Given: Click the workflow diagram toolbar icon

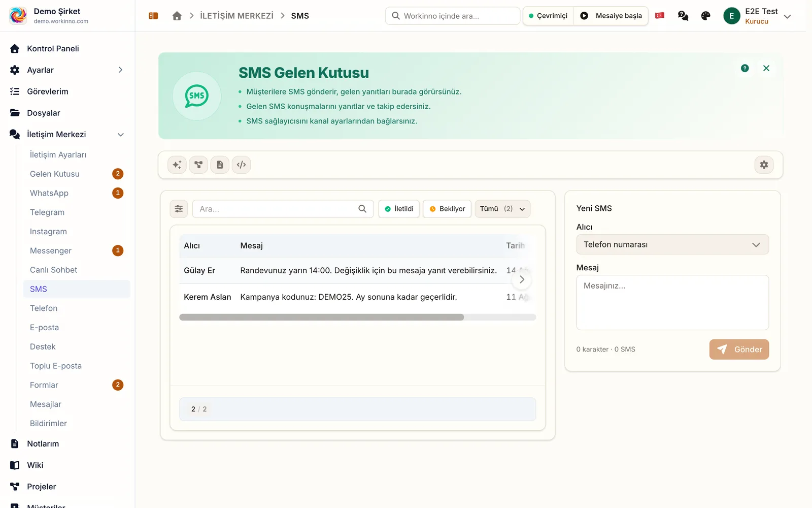Looking at the screenshot, I should pos(198,165).
